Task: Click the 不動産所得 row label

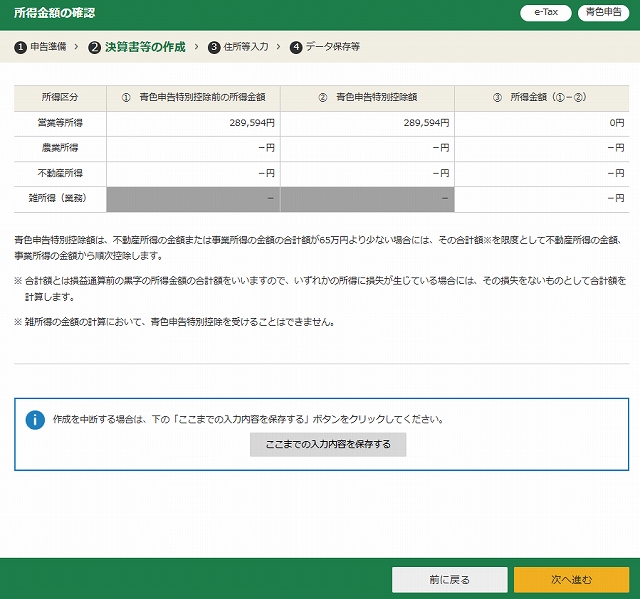Action: [60, 173]
